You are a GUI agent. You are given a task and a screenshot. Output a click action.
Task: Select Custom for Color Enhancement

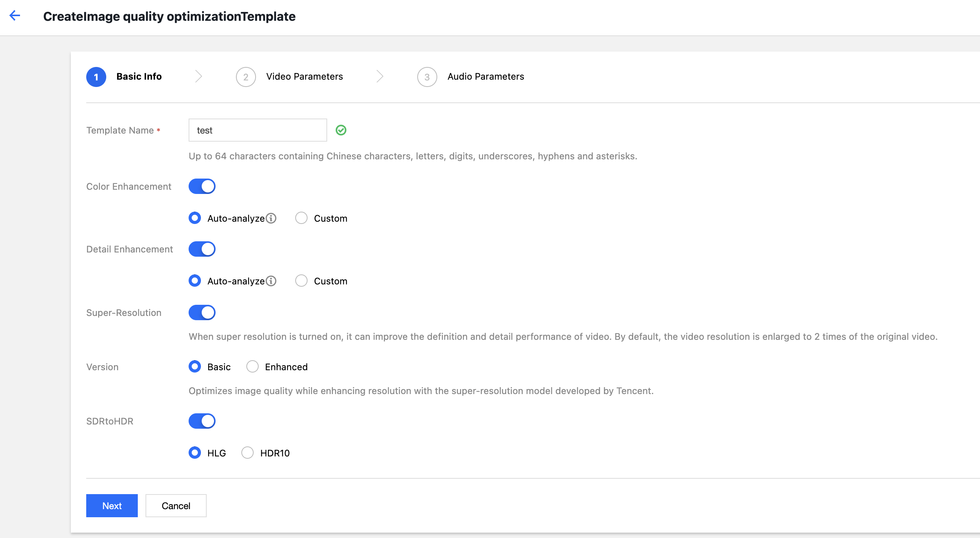301,218
